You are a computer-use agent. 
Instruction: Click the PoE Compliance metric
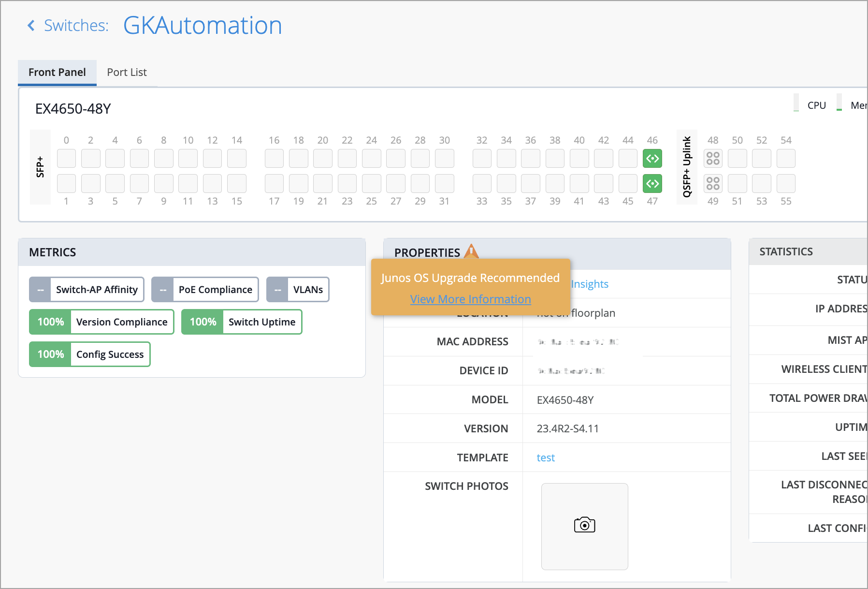205,290
